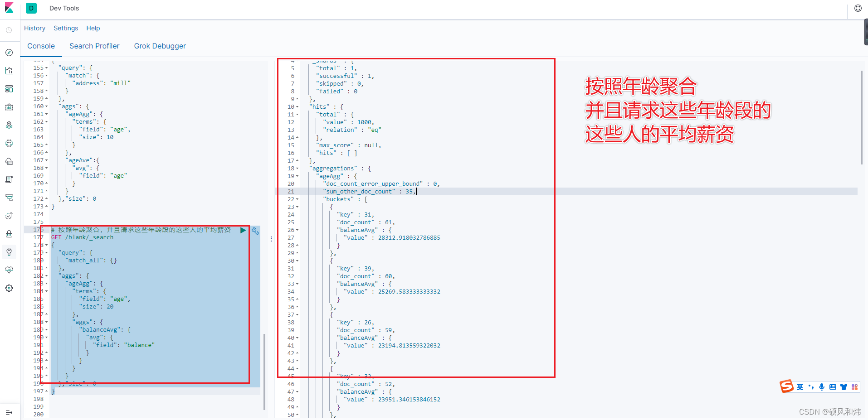
Task: Collapse fold arrow at output line 30
Action: click(x=297, y=261)
